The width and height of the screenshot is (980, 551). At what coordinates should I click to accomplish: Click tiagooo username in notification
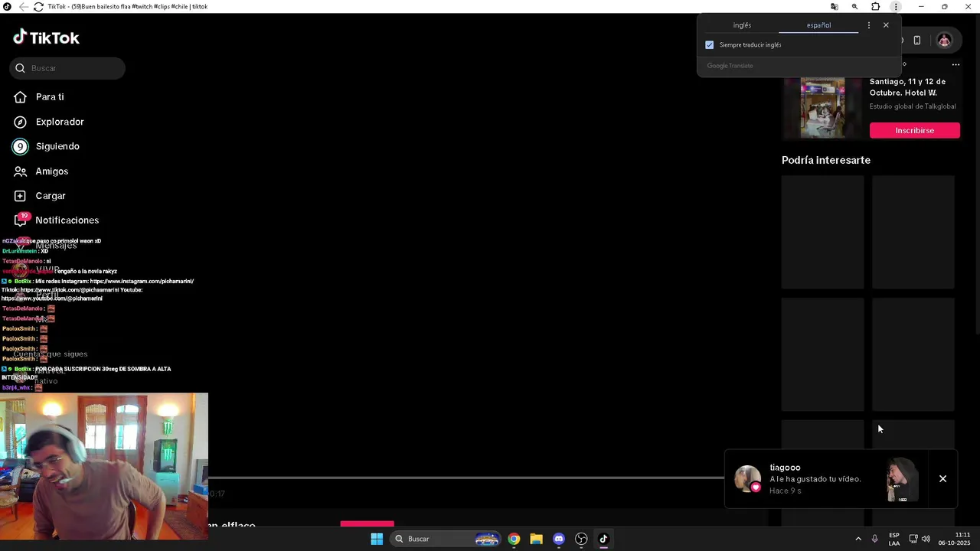[785, 468]
